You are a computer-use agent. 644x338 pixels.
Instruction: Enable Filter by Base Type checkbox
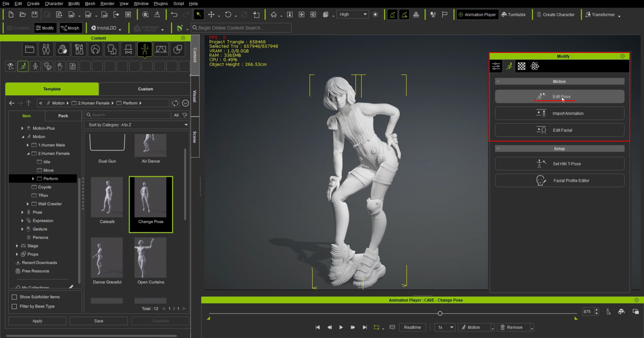14,306
